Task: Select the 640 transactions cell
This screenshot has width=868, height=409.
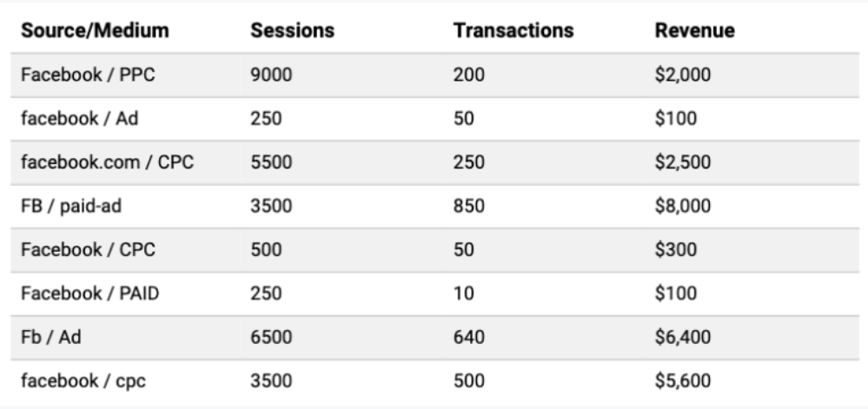Action: (x=469, y=338)
